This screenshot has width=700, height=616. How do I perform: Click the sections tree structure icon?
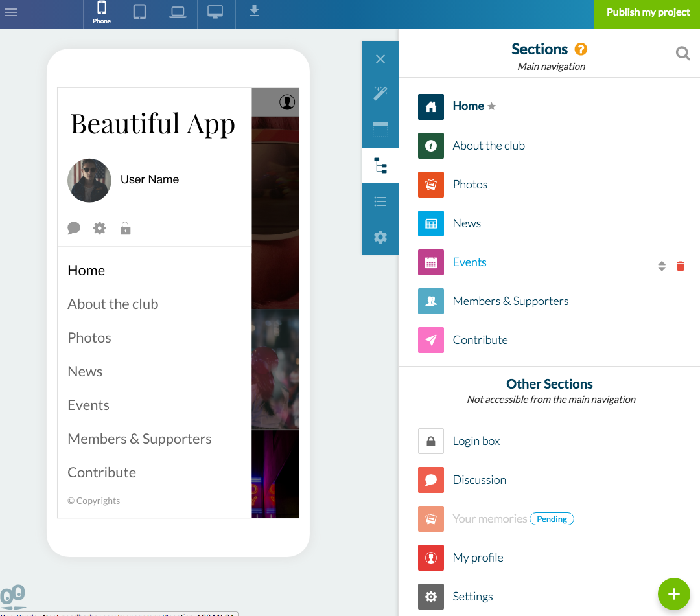[380, 166]
